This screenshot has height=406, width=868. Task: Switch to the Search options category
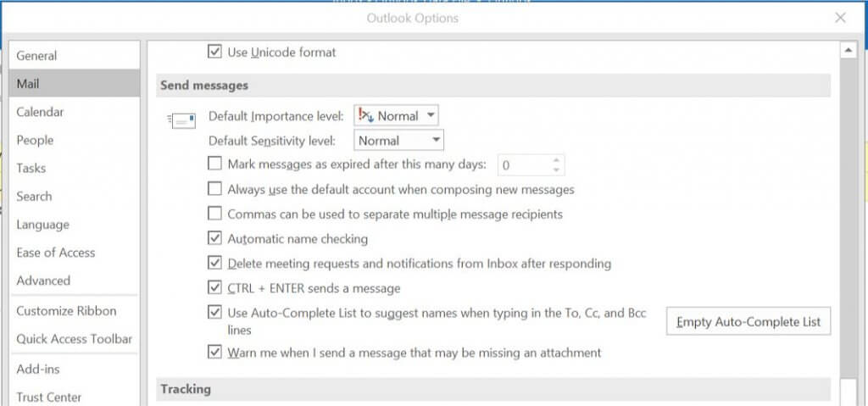75,196
